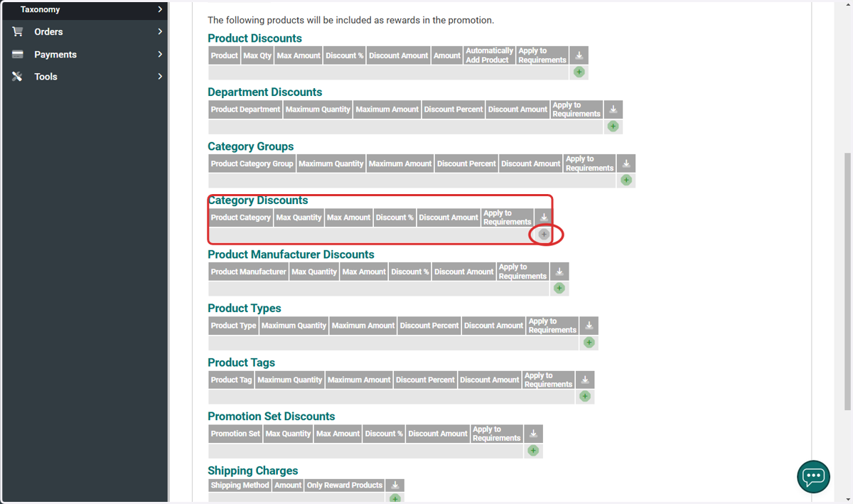Image resolution: width=853 pixels, height=504 pixels.
Task: Click the Product Tag column header
Action: click(231, 380)
